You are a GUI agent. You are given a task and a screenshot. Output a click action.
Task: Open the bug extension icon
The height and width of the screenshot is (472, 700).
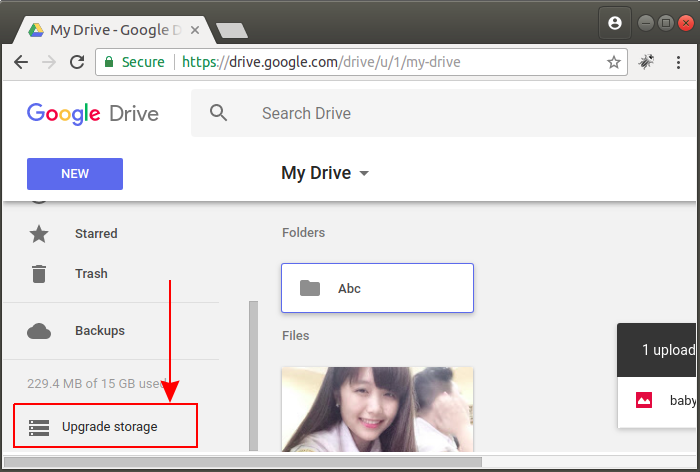646,62
